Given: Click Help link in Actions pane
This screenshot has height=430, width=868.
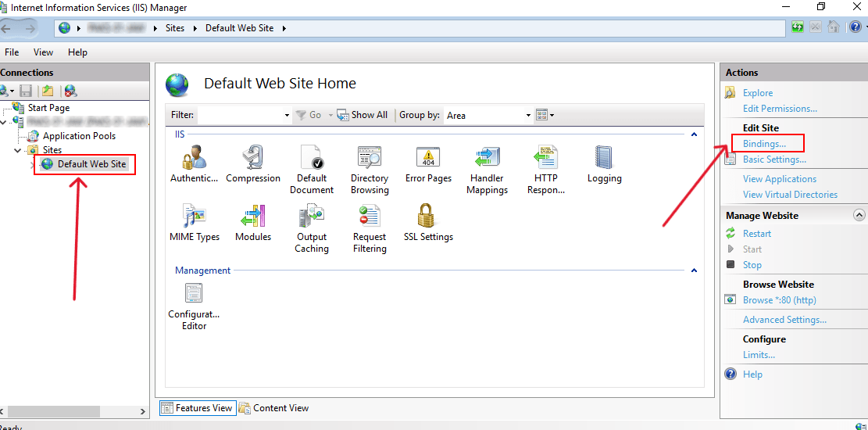Looking at the screenshot, I should pyautogui.click(x=753, y=374).
